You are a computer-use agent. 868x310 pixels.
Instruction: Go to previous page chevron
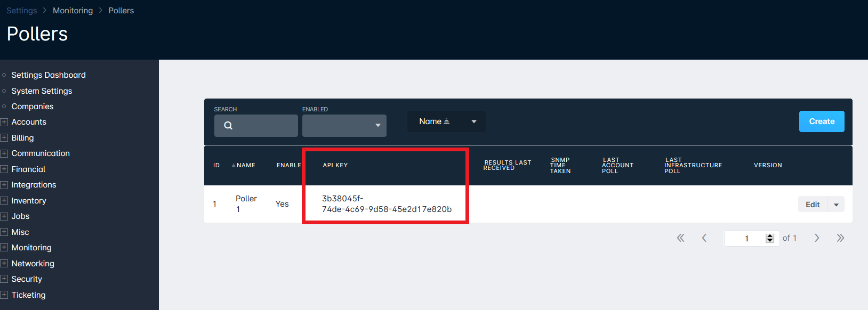pos(704,238)
